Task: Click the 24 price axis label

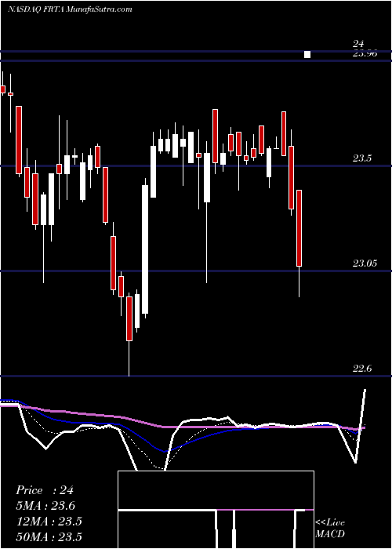Action: click(x=358, y=44)
